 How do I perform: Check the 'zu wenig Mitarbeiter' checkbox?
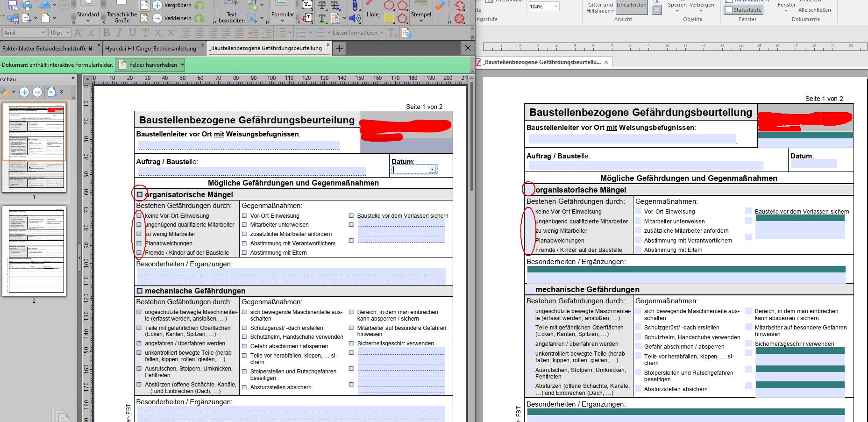coord(139,234)
